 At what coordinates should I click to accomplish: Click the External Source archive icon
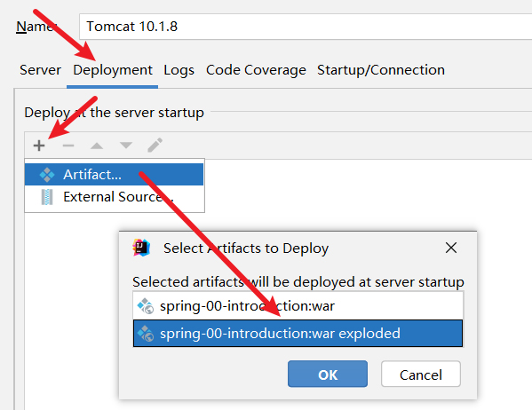(47, 197)
